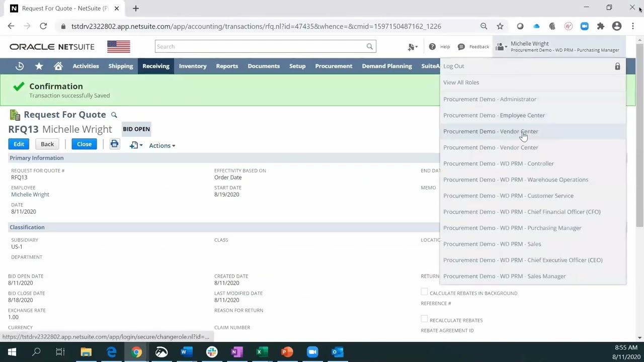The height and width of the screenshot is (362, 644).
Task: Open the Recent Records clock icon
Action: [20, 66]
